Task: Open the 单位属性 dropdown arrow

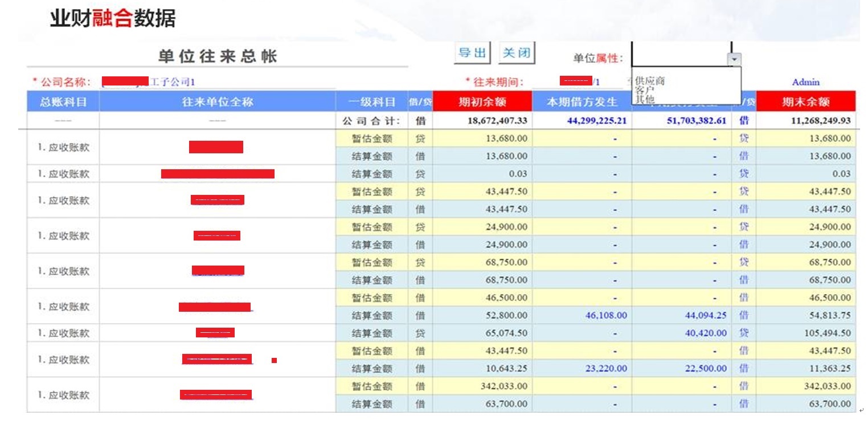Action: click(735, 59)
